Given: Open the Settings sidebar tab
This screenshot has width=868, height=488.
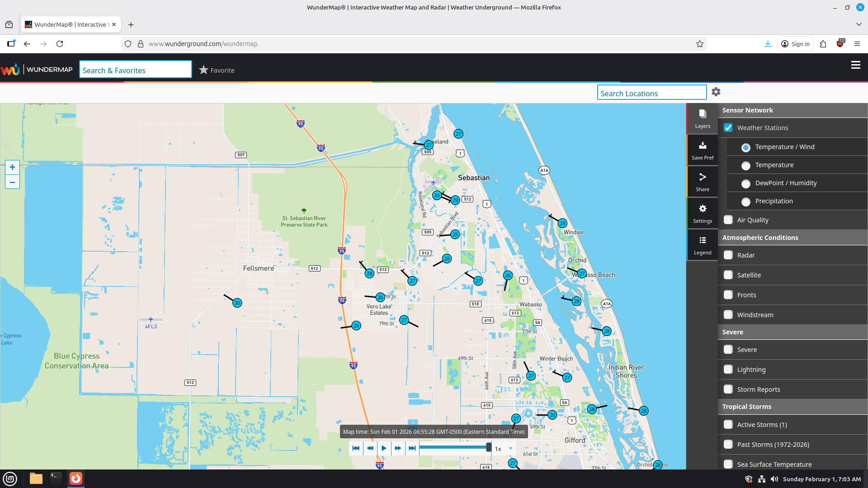Looking at the screenshot, I should pos(702,214).
